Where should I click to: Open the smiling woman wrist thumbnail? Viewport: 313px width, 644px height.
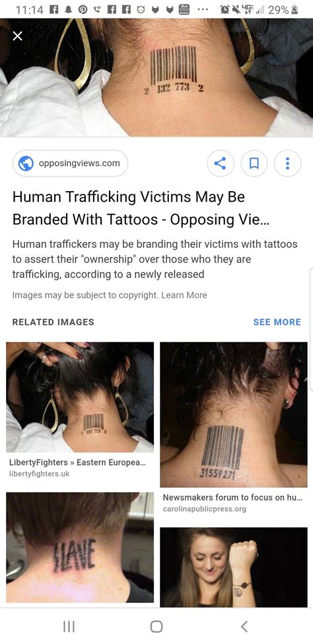pos(233,567)
